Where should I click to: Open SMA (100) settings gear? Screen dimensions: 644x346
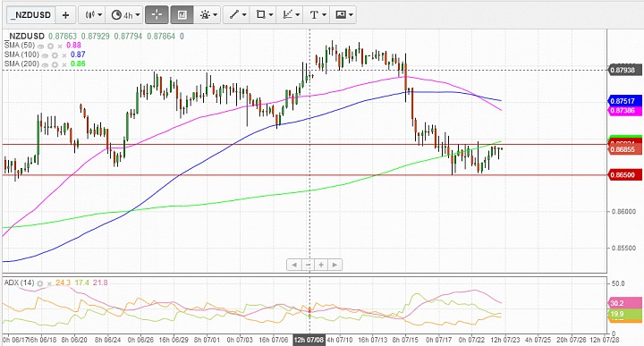point(55,55)
